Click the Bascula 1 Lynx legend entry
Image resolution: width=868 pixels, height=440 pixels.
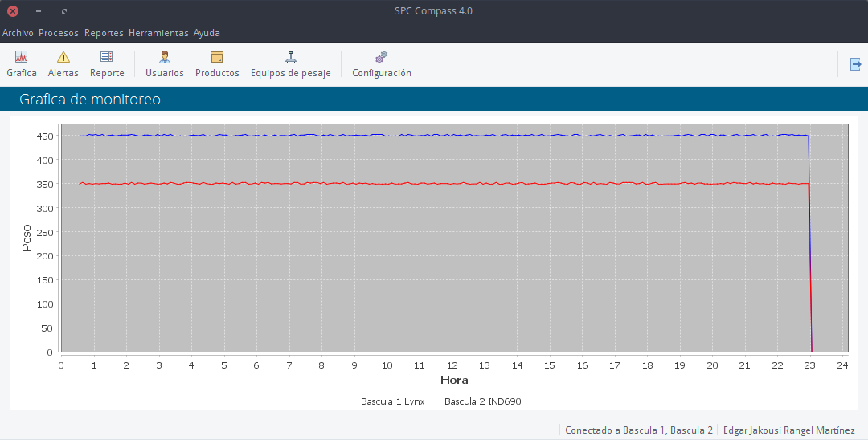tap(385, 401)
